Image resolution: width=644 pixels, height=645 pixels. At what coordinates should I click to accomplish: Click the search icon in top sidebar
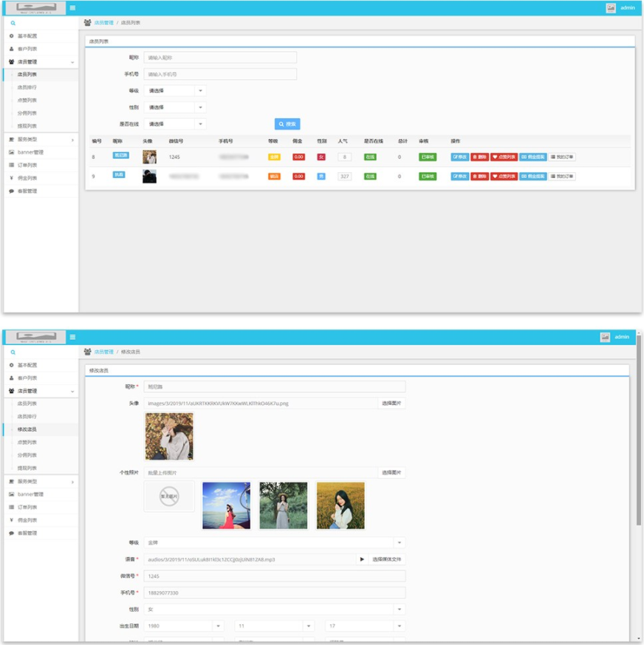pos(13,24)
